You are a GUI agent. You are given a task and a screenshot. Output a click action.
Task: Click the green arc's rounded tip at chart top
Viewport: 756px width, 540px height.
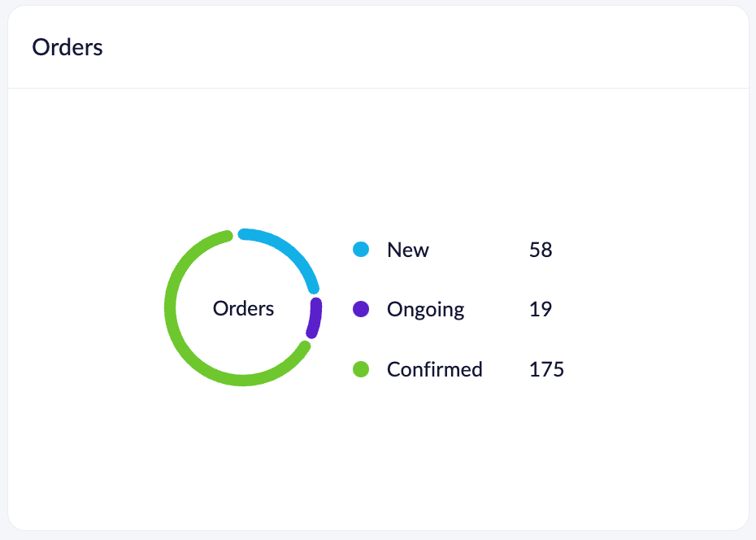pos(227,236)
